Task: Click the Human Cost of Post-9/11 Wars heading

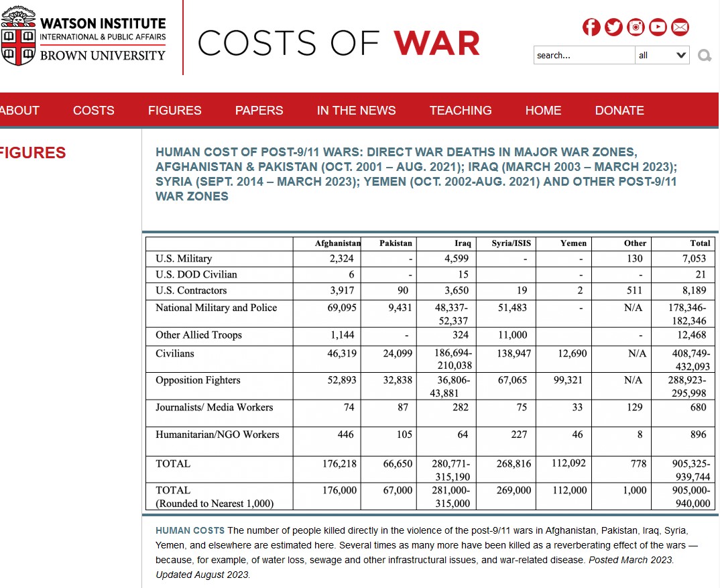Action: click(416, 174)
